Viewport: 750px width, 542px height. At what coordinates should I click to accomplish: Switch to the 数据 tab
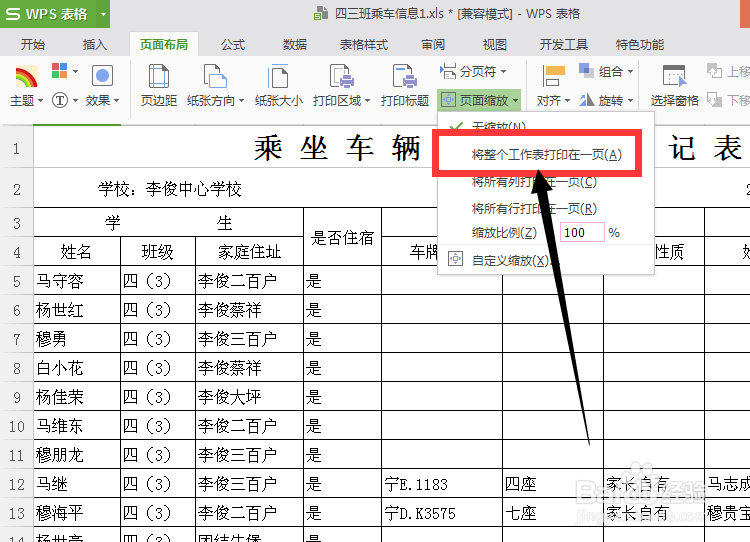[x=295, y=44]
